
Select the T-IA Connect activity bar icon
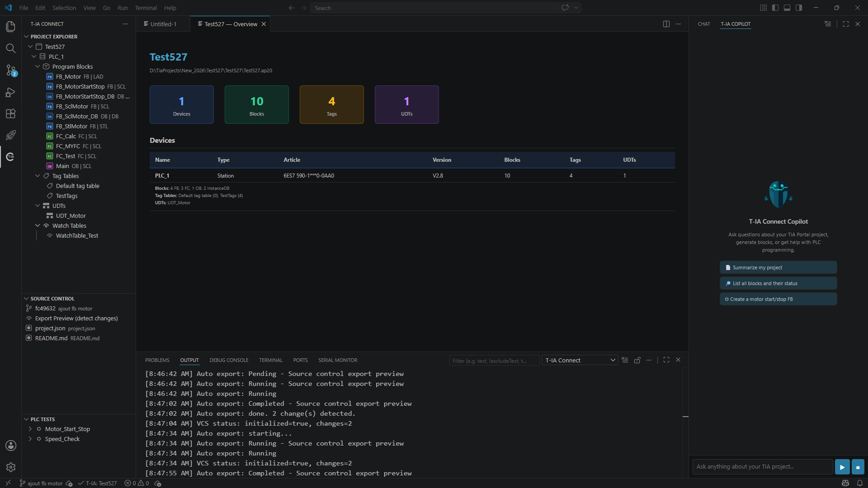click(x=10, y=157)
